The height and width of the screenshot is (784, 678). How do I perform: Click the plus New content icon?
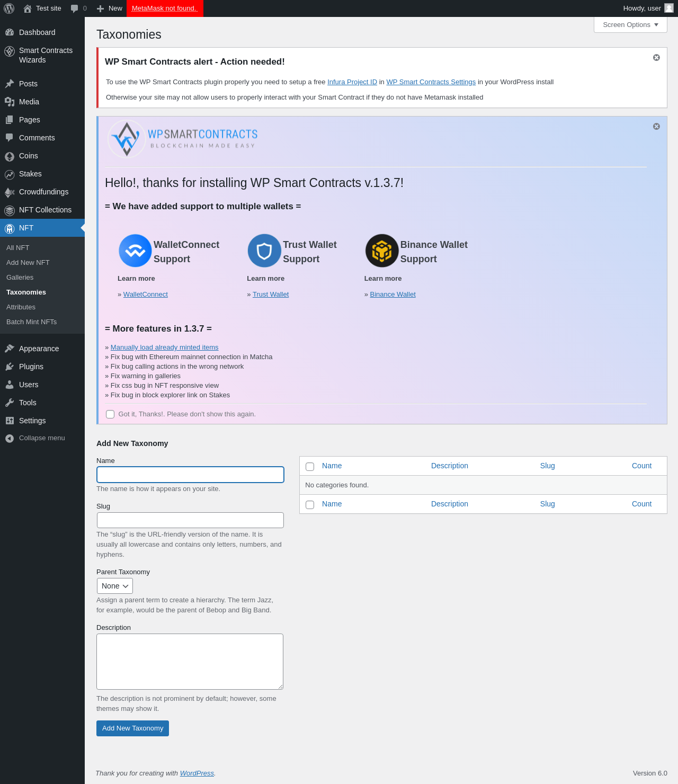point(100,8)
